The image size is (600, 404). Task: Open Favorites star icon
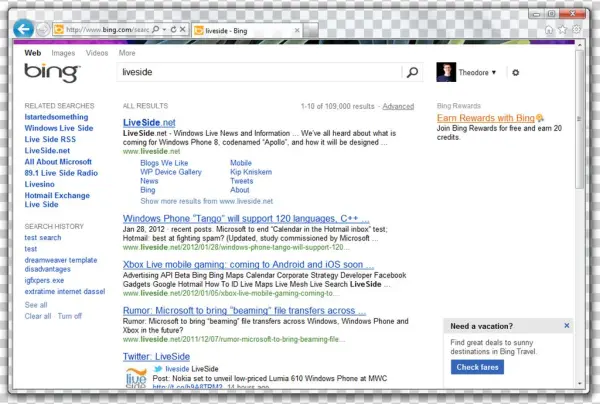pyautogui.click(x=562, y=29)
